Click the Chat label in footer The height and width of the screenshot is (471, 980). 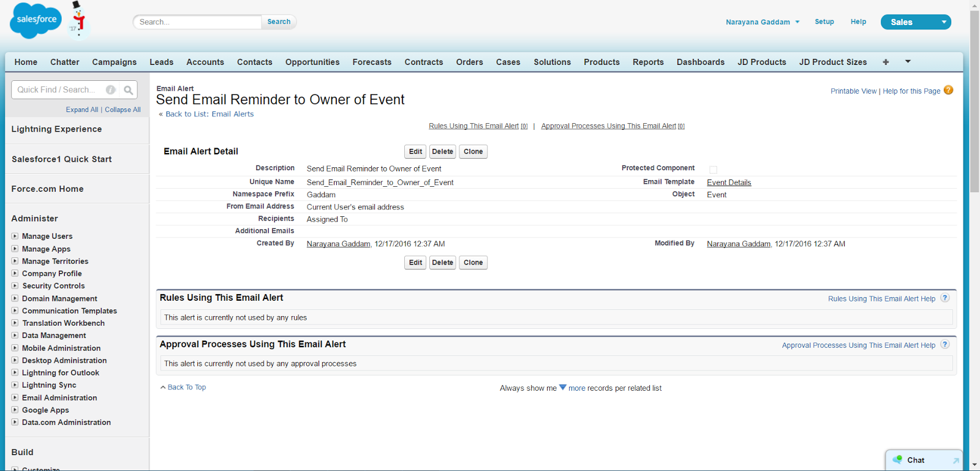coord(916,460)
